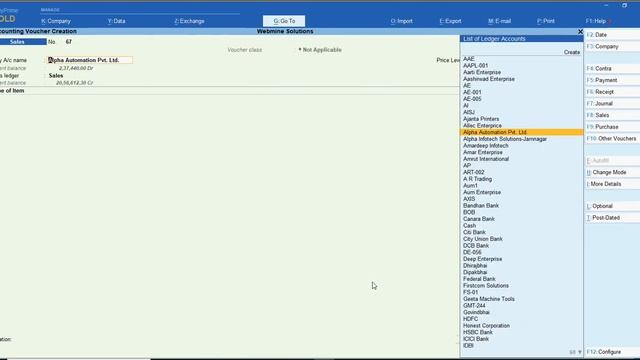Open the P: Print menu
Viewport: 640px width, 360px height.
tap(546, 21)
